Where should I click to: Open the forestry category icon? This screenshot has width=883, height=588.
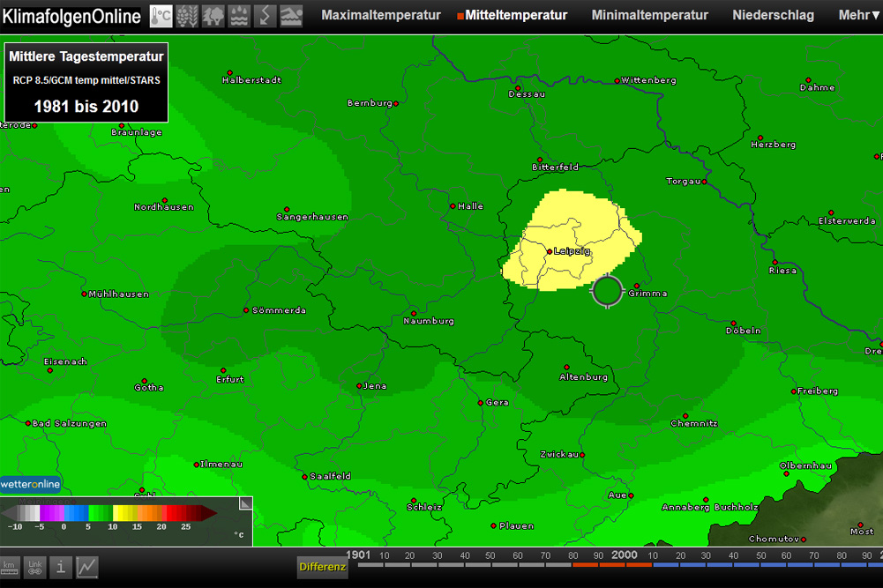click(x=213, y=15)
